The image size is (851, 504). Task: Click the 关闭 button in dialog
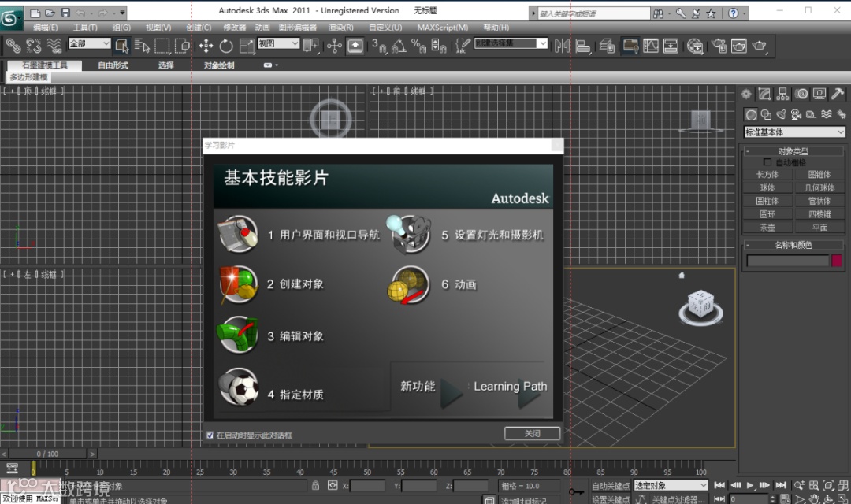coord(532,433)
